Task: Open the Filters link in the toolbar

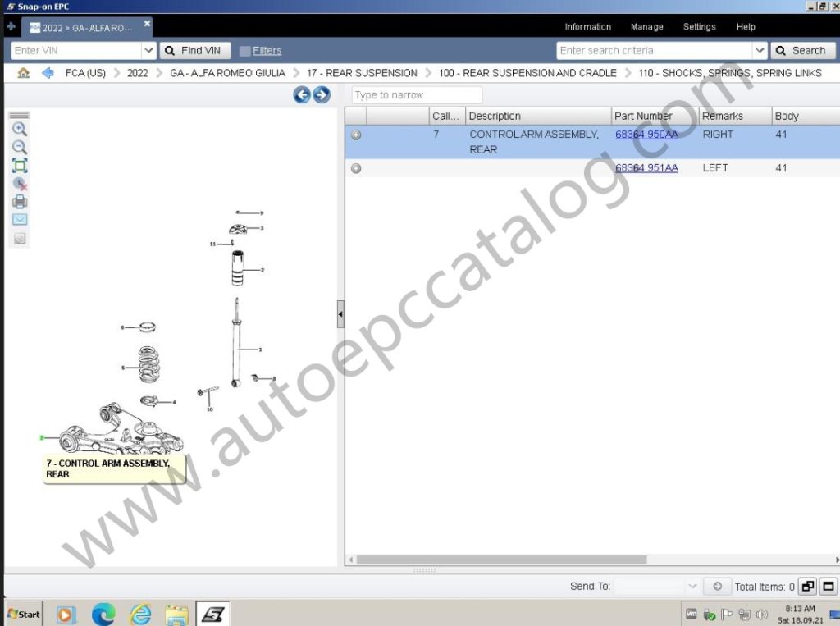Action: 267,50
